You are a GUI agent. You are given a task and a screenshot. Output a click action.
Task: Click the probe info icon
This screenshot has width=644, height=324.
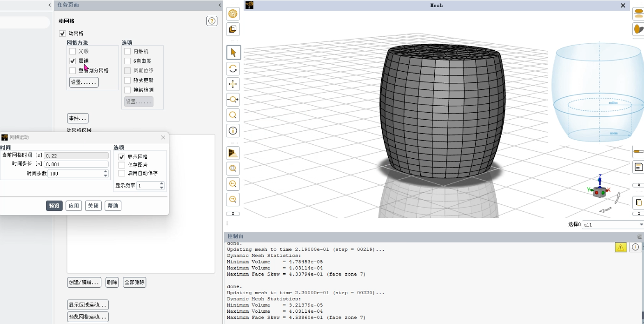point(233,130)
